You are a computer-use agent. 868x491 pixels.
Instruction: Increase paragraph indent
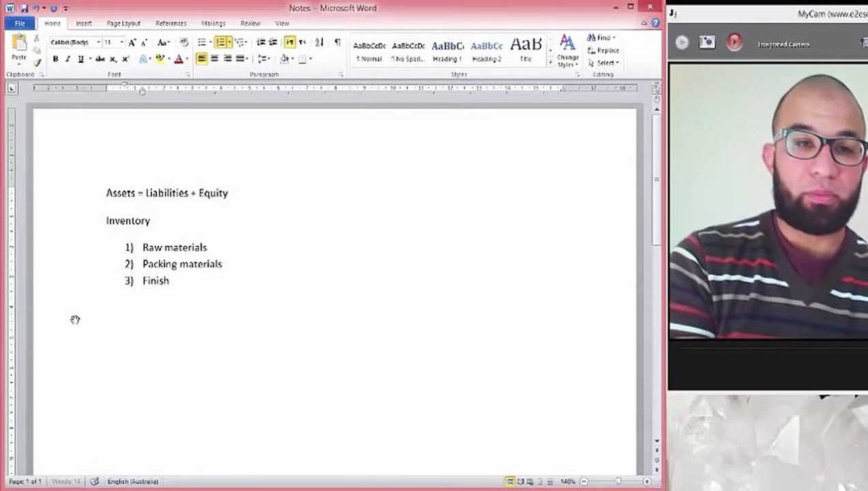pos(273,42)
